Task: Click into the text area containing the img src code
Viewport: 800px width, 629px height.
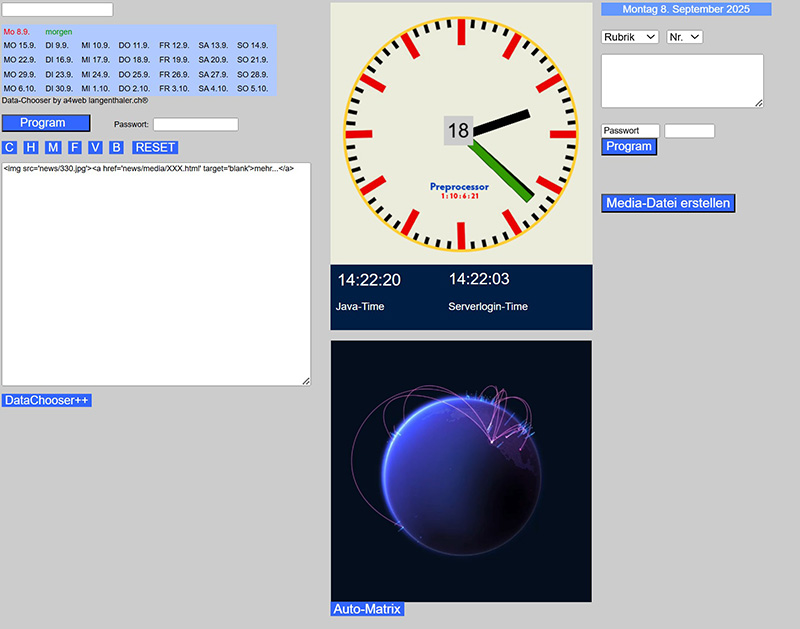Action: (156, 274)
